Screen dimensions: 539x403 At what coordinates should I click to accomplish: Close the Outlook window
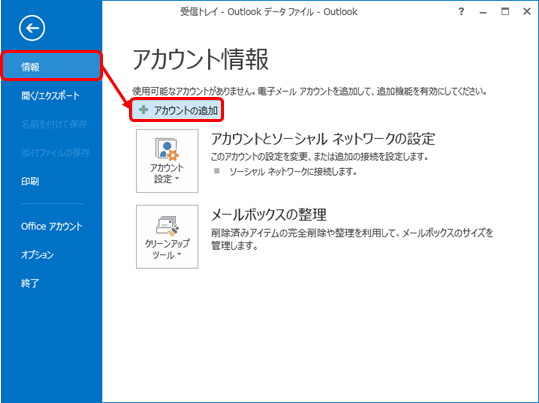(x=527, y=12)
